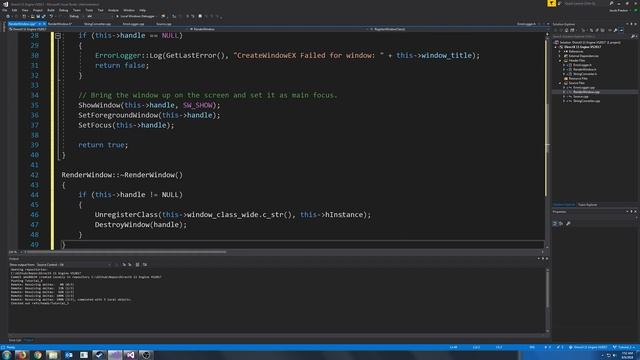
Task: Open the Tools menu
Action: click(x=89, y=10)
